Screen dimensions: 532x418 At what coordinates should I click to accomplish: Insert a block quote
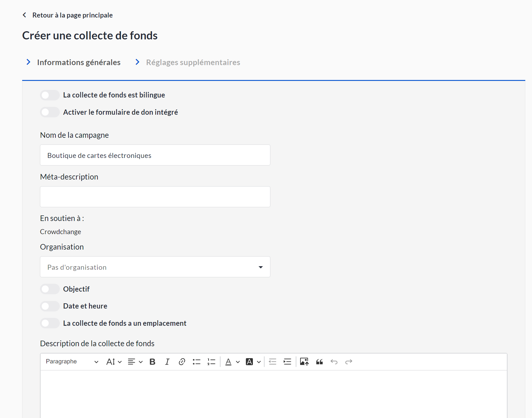coord(319,362)
